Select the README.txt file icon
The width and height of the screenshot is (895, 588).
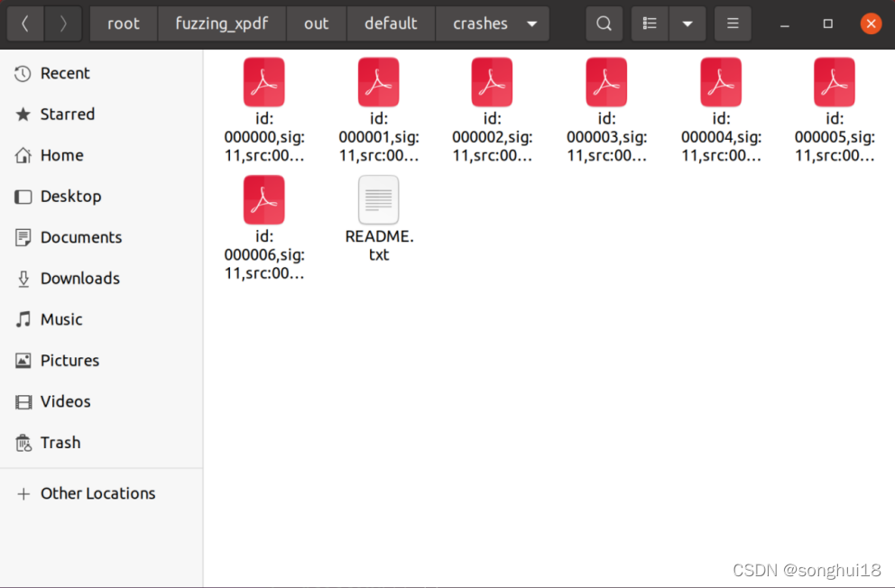pos(378,200)
